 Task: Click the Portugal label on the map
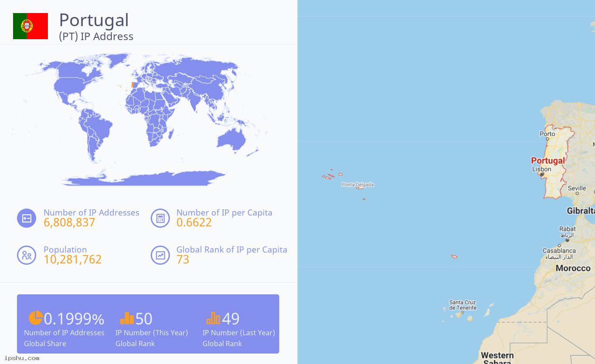pos(548,161)
